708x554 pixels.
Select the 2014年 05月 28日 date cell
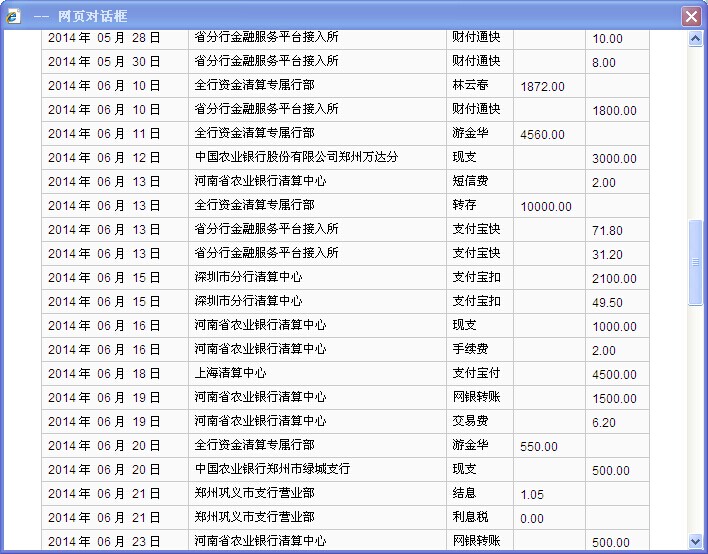[104, 38]
